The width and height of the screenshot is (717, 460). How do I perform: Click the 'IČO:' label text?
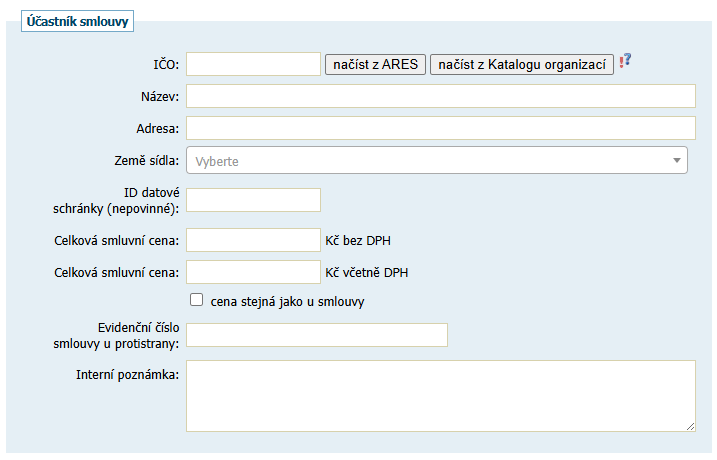[x=165, y=65]
